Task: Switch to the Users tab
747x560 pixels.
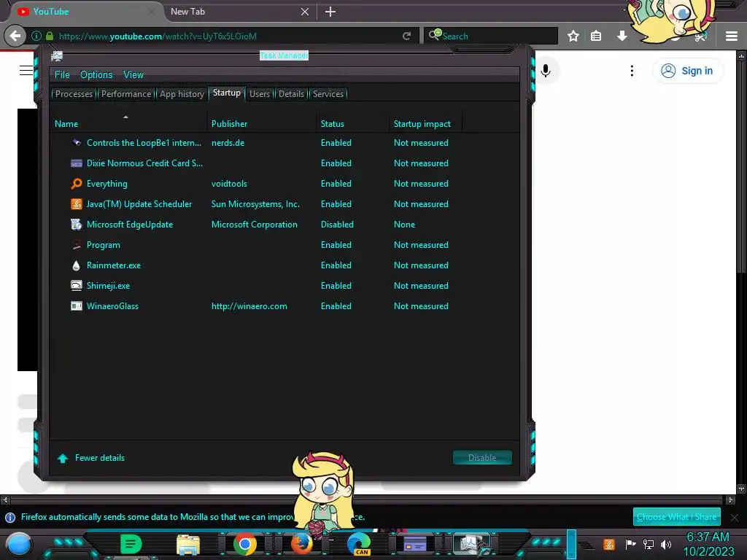Action: tap(260, 94)
